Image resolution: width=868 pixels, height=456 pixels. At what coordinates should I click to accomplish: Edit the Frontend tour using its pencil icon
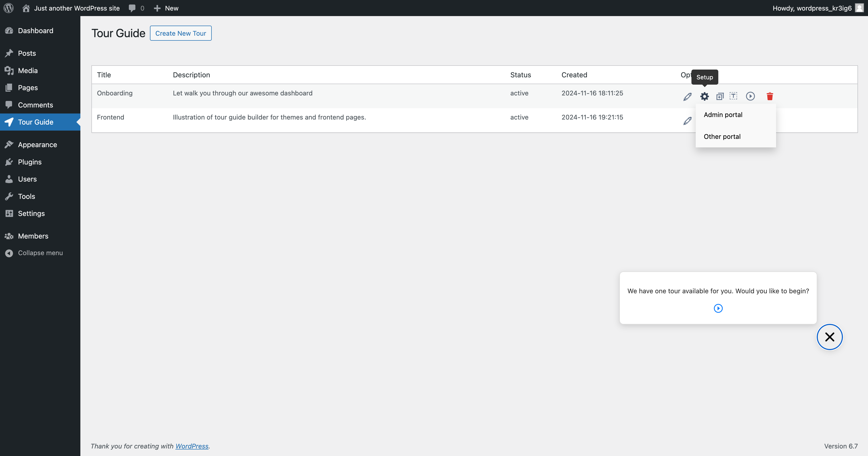687,121
